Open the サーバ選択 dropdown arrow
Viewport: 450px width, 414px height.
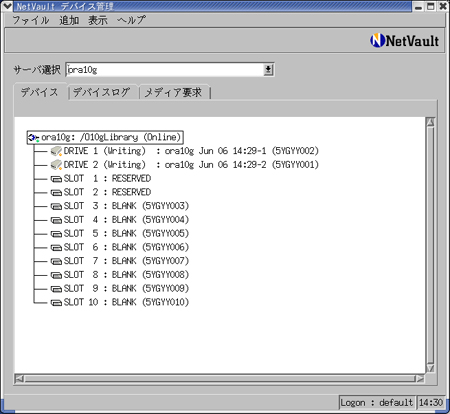point(268,70)
